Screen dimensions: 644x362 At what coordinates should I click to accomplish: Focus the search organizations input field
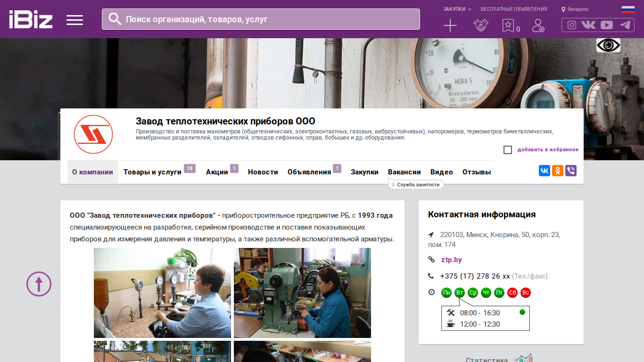click(x=261, y=19)
